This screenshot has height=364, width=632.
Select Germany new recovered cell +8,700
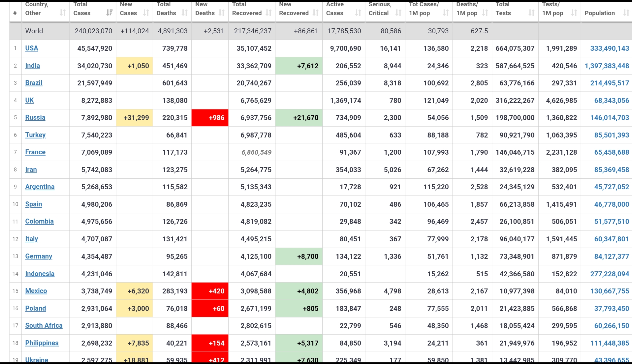[299, 257]
